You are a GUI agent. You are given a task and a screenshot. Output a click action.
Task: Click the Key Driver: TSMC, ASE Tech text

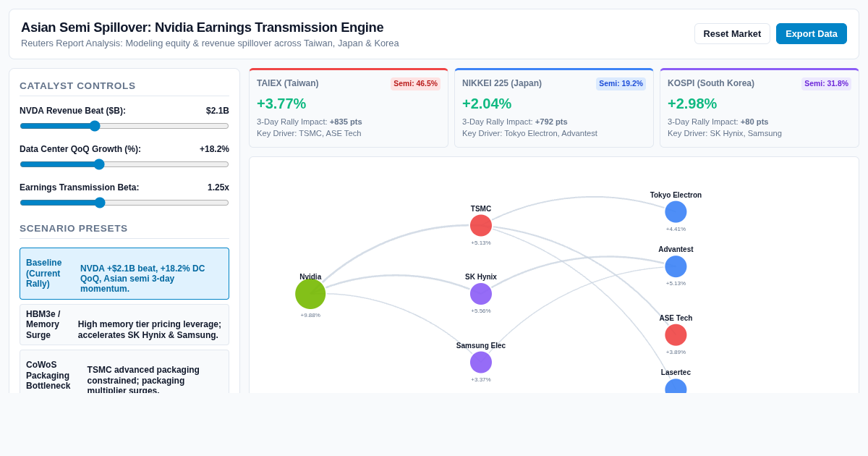click(x=309, y=133)
